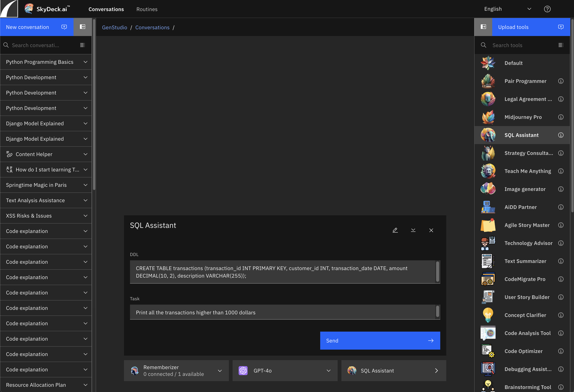Expand the Python Programming Basics conversation

pos(86,62)
